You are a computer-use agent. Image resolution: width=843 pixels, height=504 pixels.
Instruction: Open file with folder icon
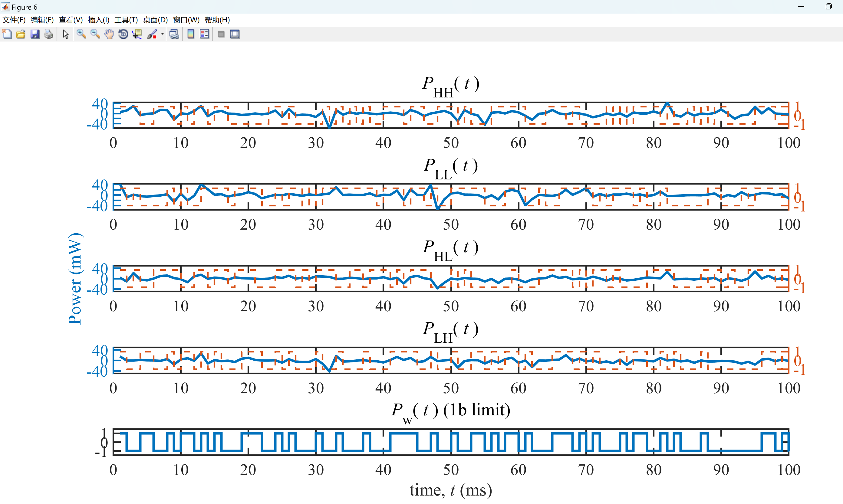(x=21, y=34)
